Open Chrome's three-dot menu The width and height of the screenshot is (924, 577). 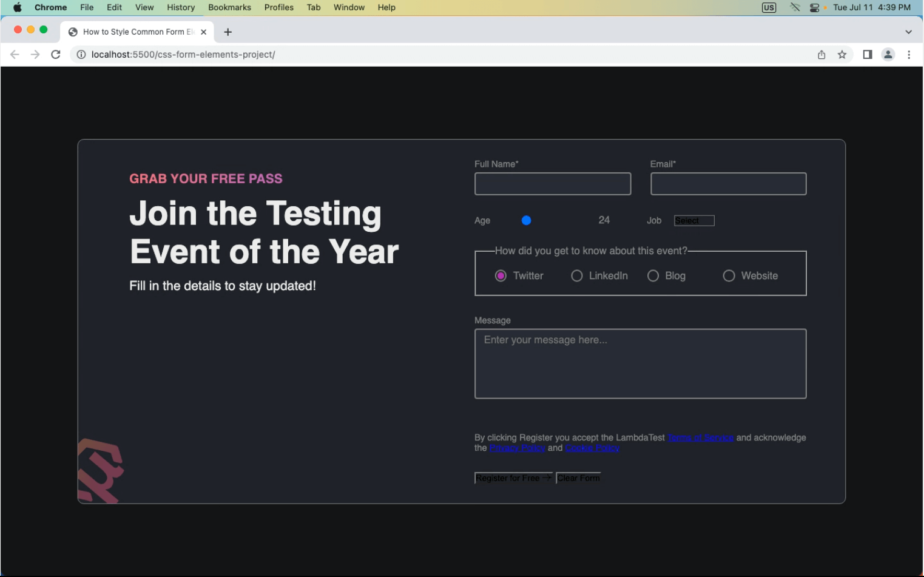pos(909,55)
